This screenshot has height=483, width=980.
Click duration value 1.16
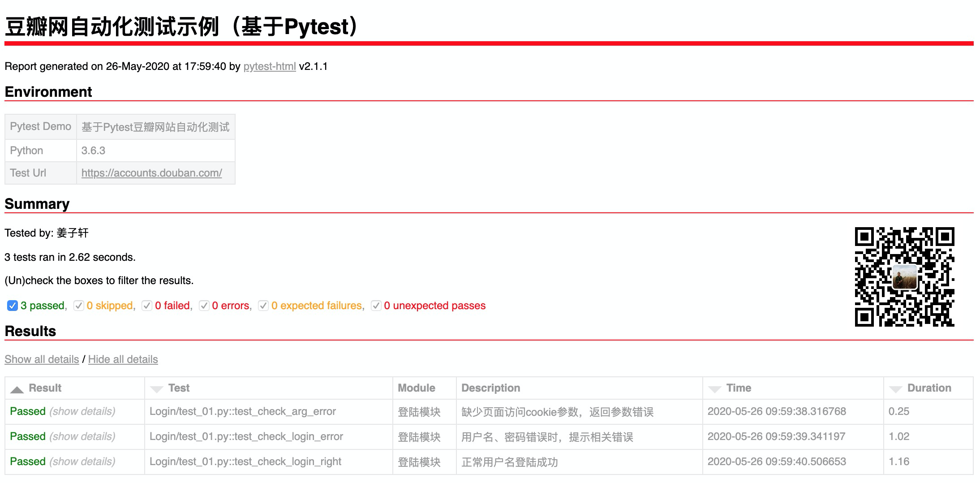[899, 461]
